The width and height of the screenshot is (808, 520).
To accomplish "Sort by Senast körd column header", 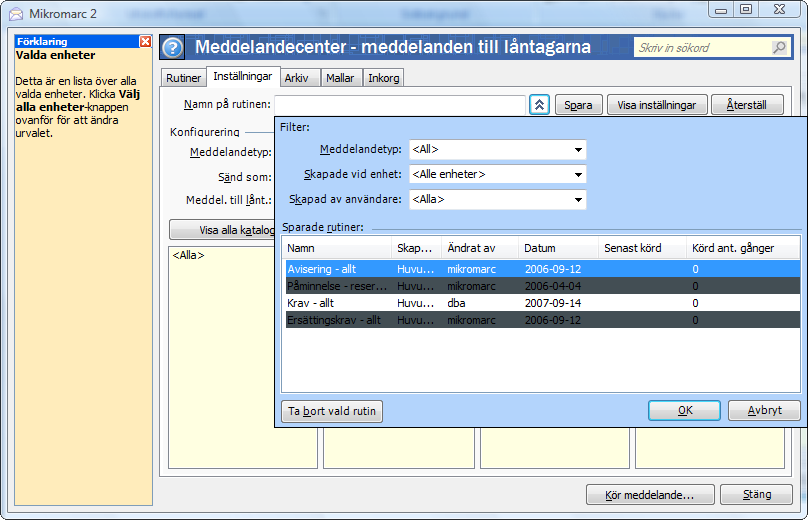I will coord(642,248).
